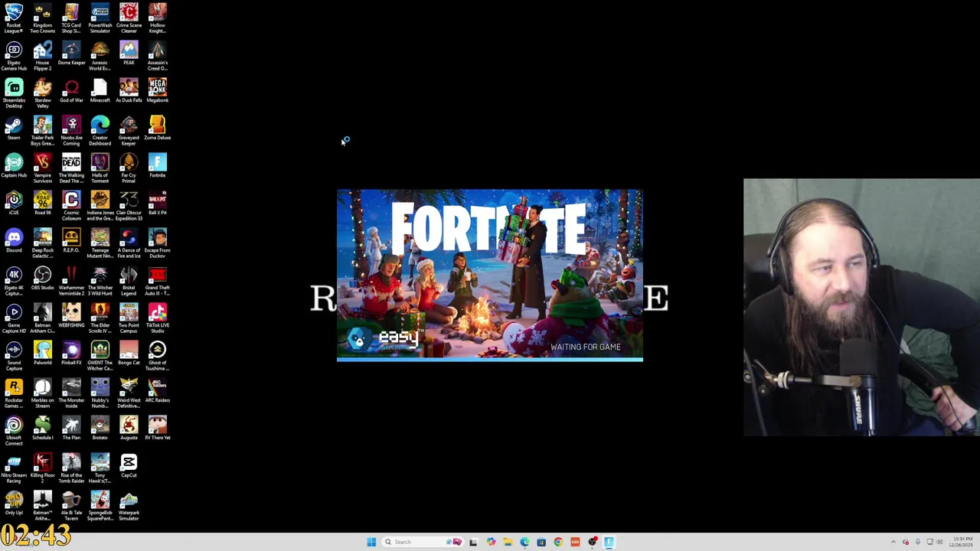Click the Fortnite desktop shortcut
Viewport: 980px width, 551px height.
click(157, 166)
